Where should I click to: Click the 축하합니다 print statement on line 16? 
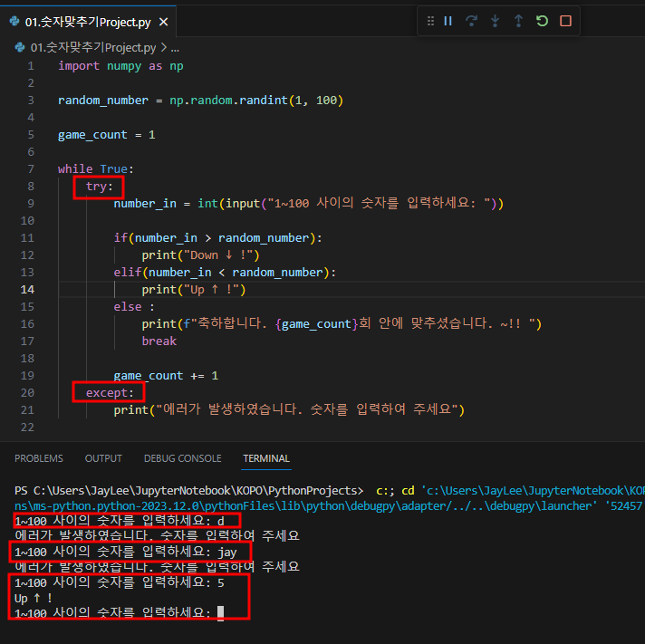click(342, 324)
